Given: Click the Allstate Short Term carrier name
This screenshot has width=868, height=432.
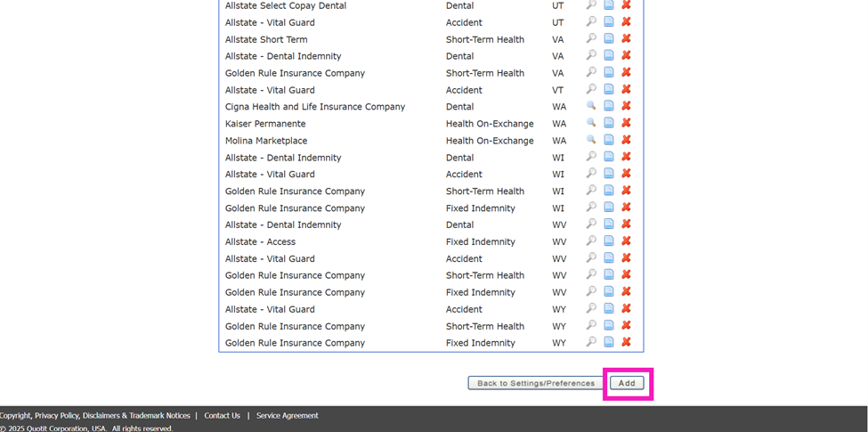Looking at the screenshot, I should pos(266,39).
